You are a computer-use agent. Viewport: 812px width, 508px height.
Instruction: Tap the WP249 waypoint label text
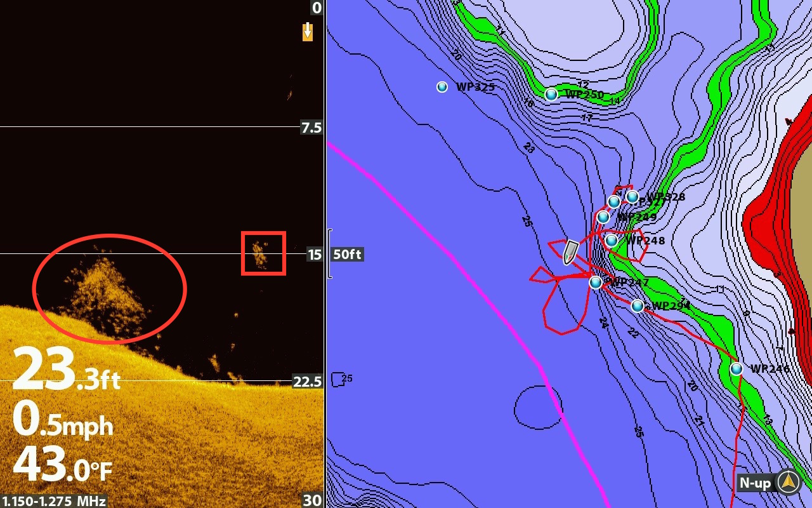tap(637, 217)
